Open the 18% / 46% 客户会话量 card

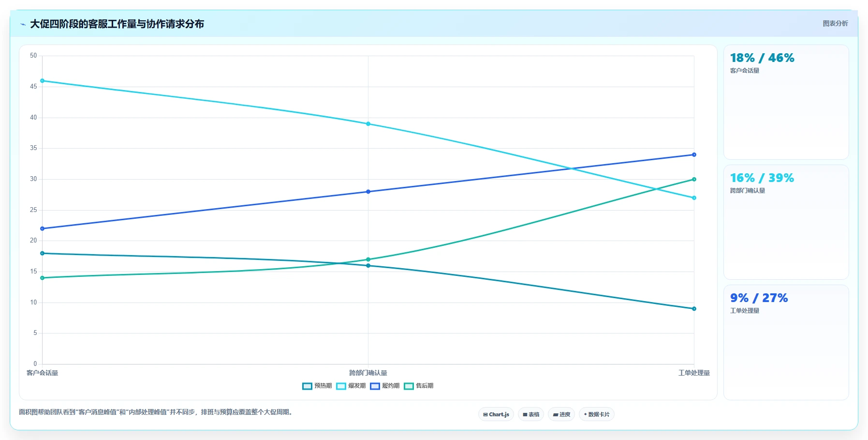(786, 102)
